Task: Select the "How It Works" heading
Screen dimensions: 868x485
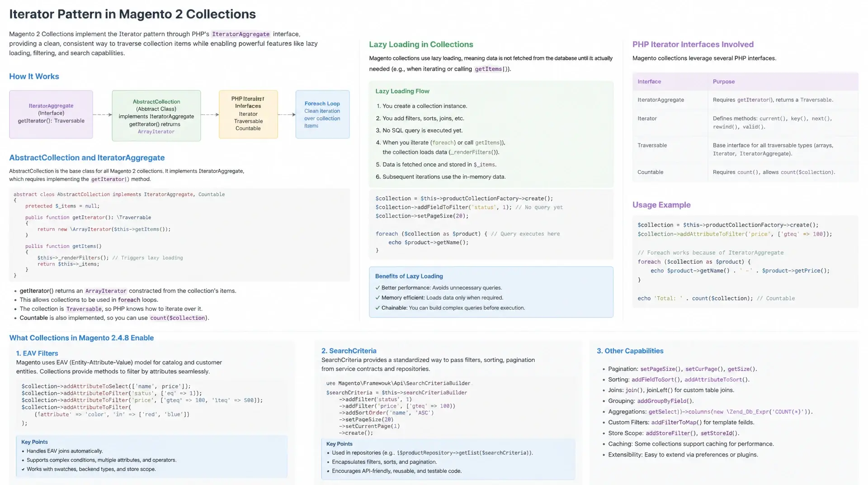Action: click(x=34, y=76)
